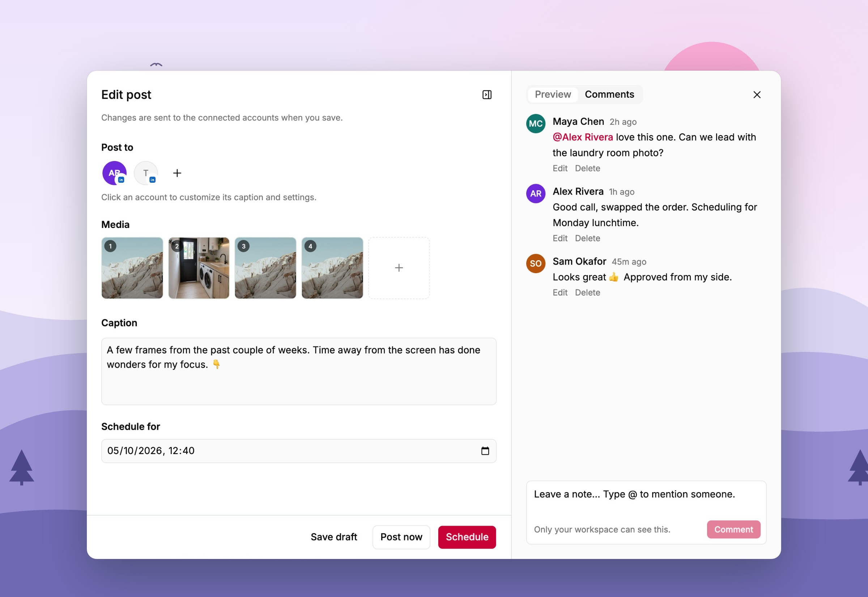The width and height of the screenshot is (868, 597).
Task: Click the "45m ago" timestamp
Action: [629, 262]
